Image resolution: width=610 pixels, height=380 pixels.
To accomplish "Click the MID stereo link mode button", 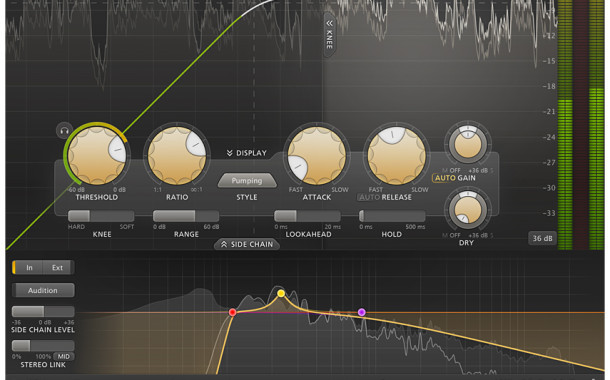I will pyautogui.click(x=64, y=356).
